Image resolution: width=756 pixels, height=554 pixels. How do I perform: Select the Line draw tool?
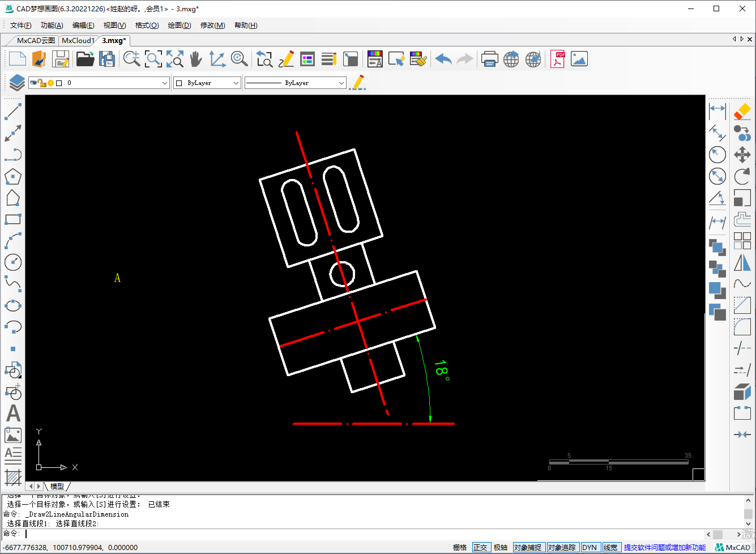[12, 112]
